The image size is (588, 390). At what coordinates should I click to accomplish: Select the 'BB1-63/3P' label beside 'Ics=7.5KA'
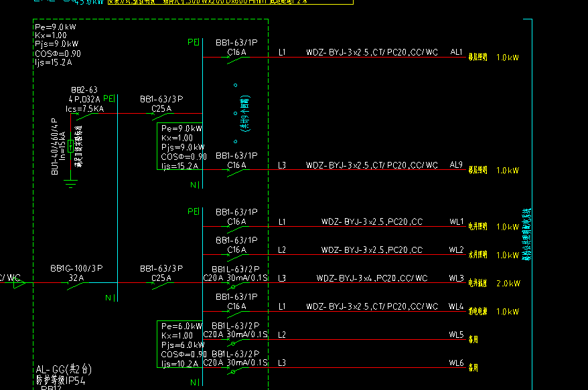point(161,99)
